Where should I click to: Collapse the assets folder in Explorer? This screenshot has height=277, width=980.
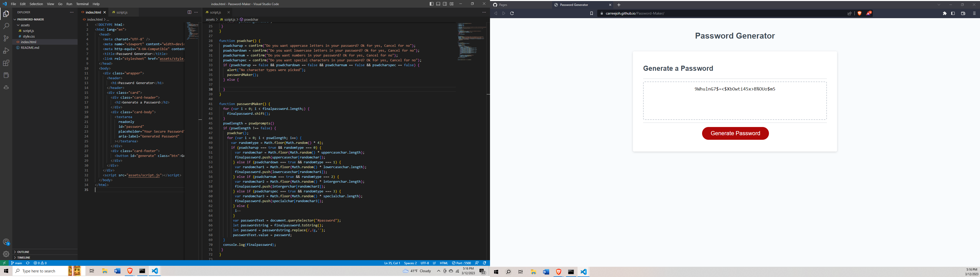tap(25, 25)
